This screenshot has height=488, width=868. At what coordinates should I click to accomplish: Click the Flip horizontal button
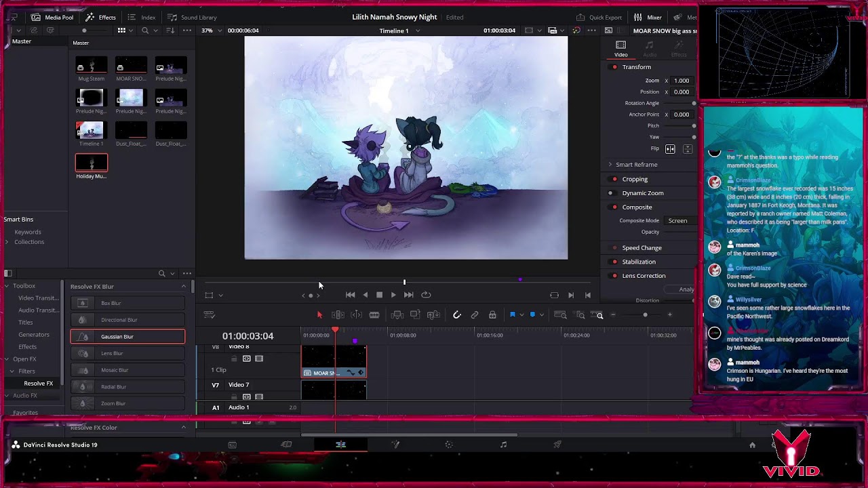coord(670,149)
